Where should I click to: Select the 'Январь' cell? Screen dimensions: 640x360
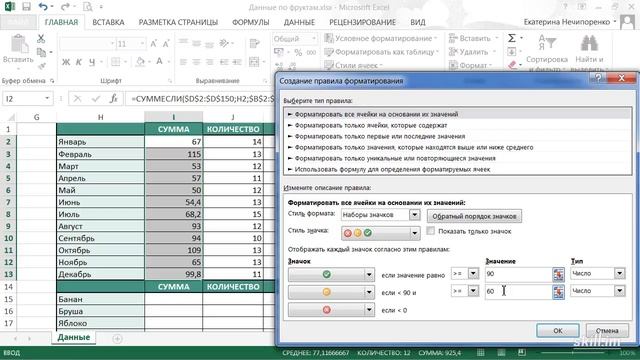pos(100,142)
